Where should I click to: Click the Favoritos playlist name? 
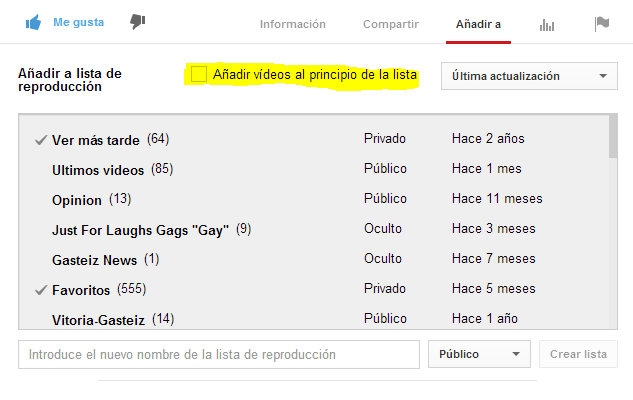pos(81,290)
